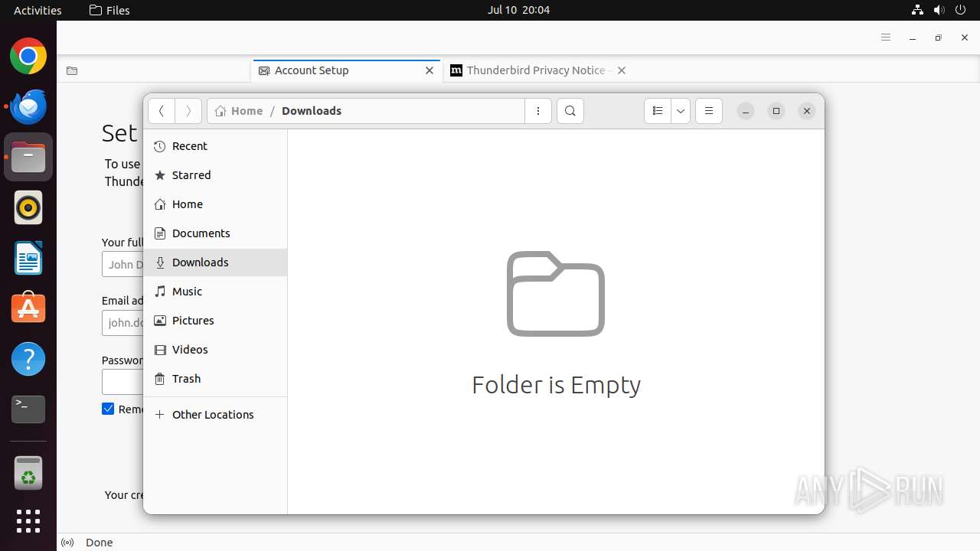Open Home in the sidebar

[215, 204]
